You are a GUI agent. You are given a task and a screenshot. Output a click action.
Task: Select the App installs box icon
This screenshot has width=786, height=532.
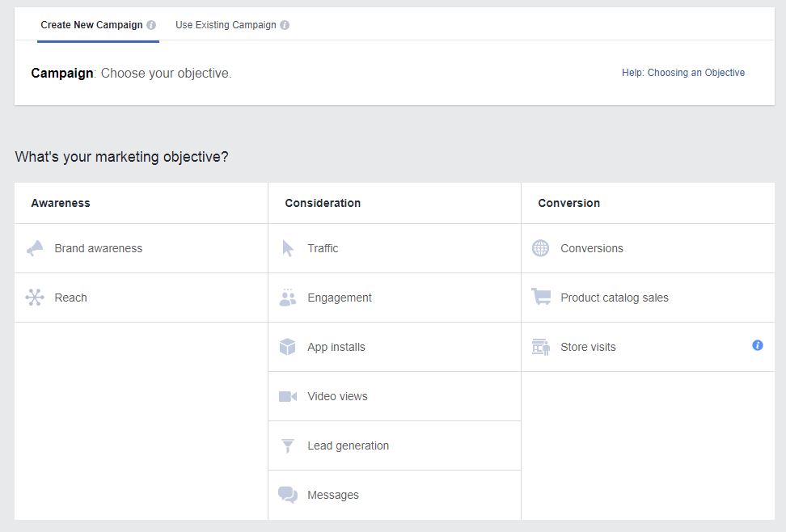[x=288, y=347]
